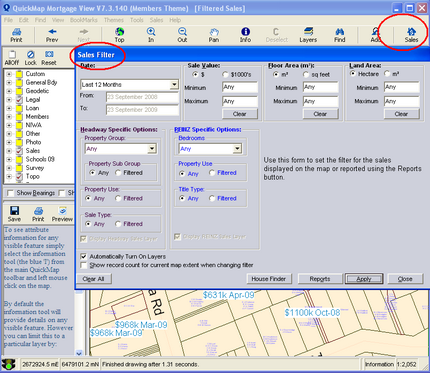Toggle the Legal layer checkbox
The width and height of the screenshot is (430, 373).
click(x=19, y=99)
